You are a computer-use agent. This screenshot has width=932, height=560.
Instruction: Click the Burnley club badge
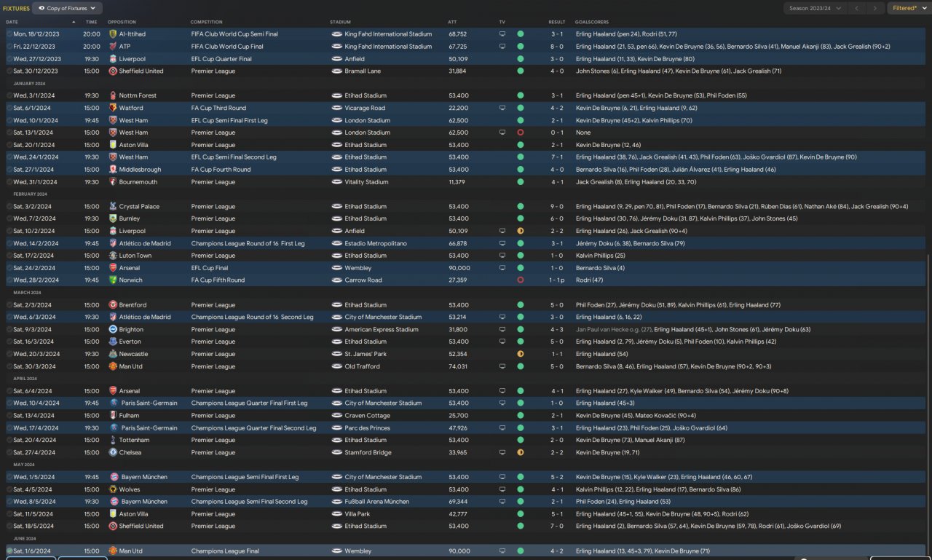113,218
